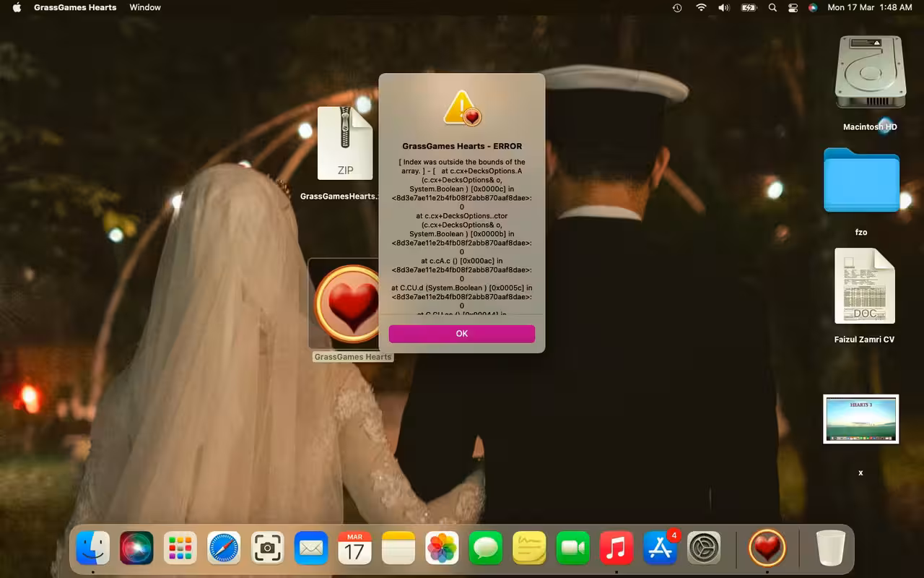924x578 pixels.
Task: Click the 'at c.cA.c ()' stack trace line
Action: [462, 261]
